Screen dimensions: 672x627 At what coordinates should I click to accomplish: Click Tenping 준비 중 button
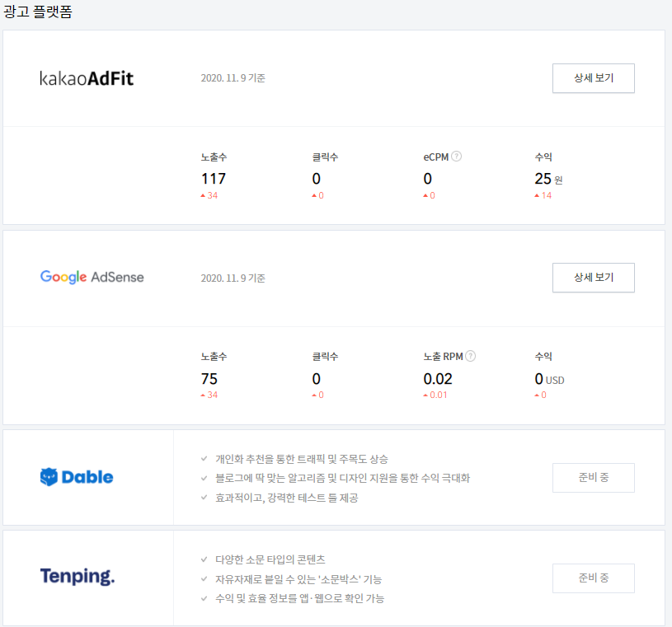(x=593, y=578)
